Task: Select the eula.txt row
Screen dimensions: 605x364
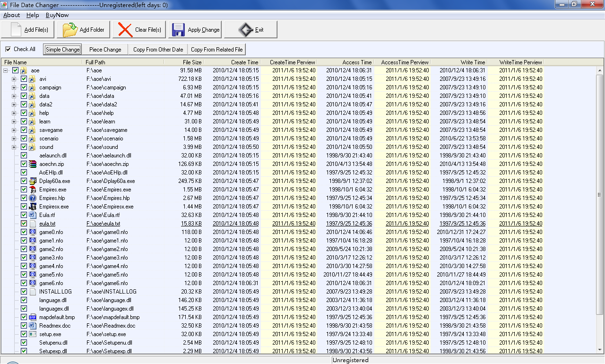Action: (x=47, y=224)
